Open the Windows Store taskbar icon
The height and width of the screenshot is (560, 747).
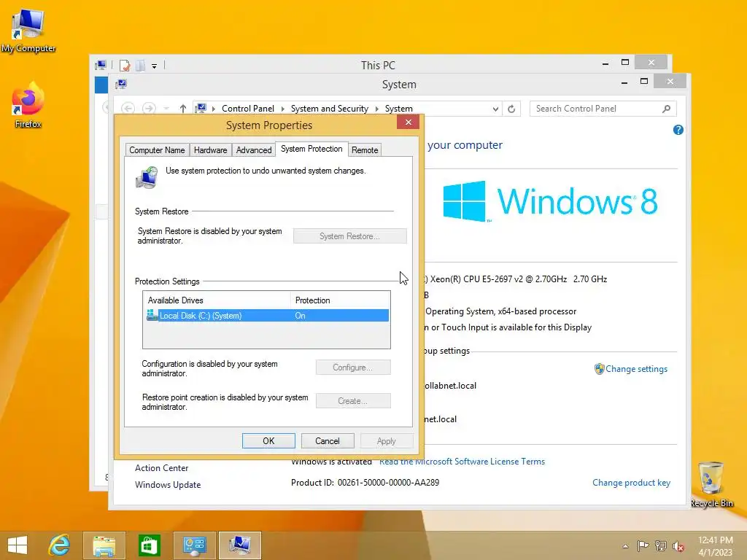[x=149, y=545]
